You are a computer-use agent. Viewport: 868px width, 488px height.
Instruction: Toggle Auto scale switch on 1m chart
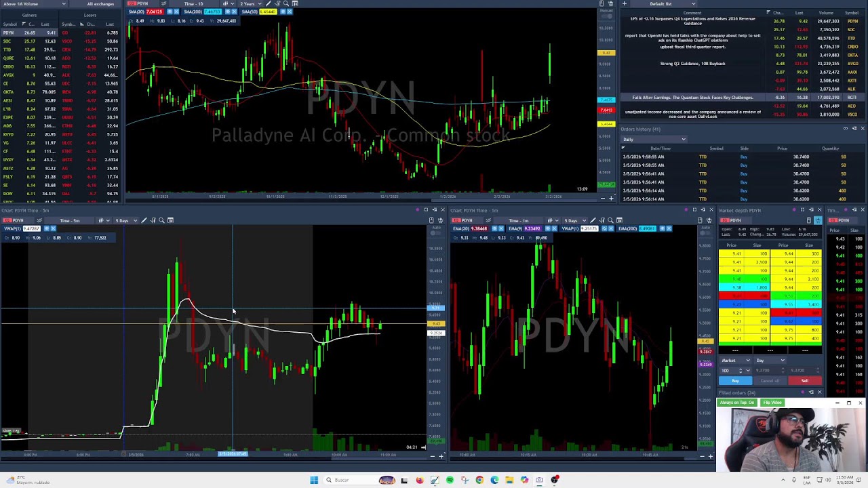[705, 233]
